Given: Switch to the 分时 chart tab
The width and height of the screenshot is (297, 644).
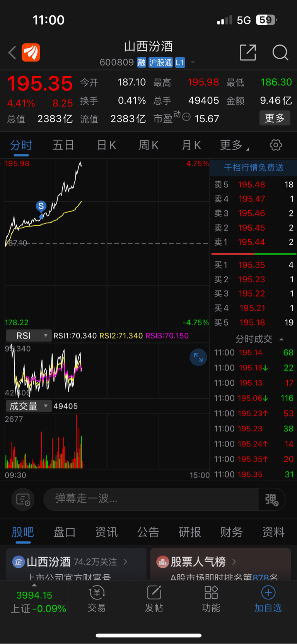Looking at the screenshot, I should coord(21,145).
